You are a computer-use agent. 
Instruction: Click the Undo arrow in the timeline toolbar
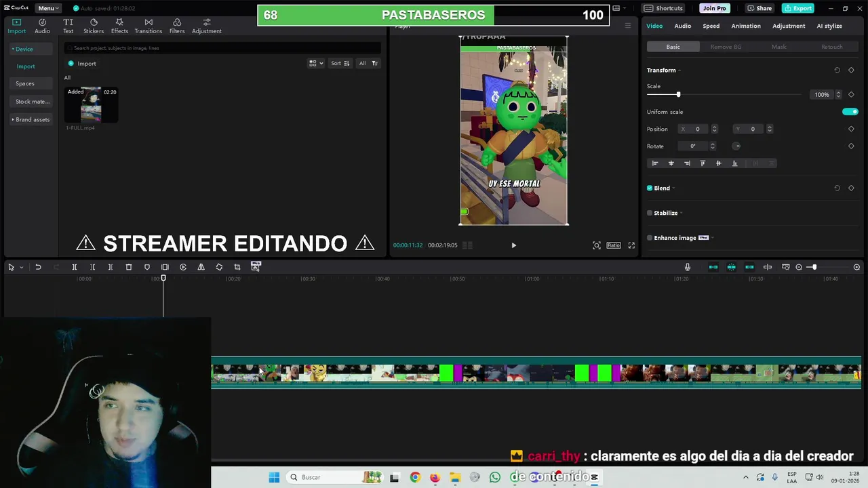[x=38, y=267]
